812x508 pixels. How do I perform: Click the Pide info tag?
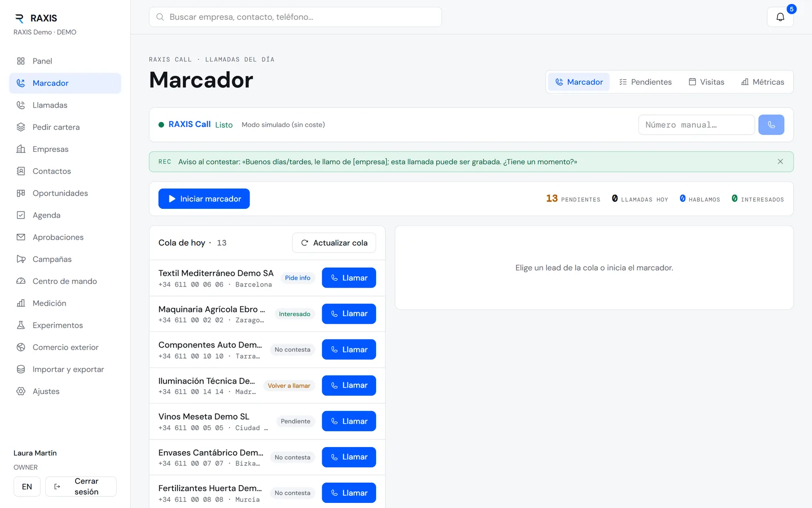click(x=297, y=278)
